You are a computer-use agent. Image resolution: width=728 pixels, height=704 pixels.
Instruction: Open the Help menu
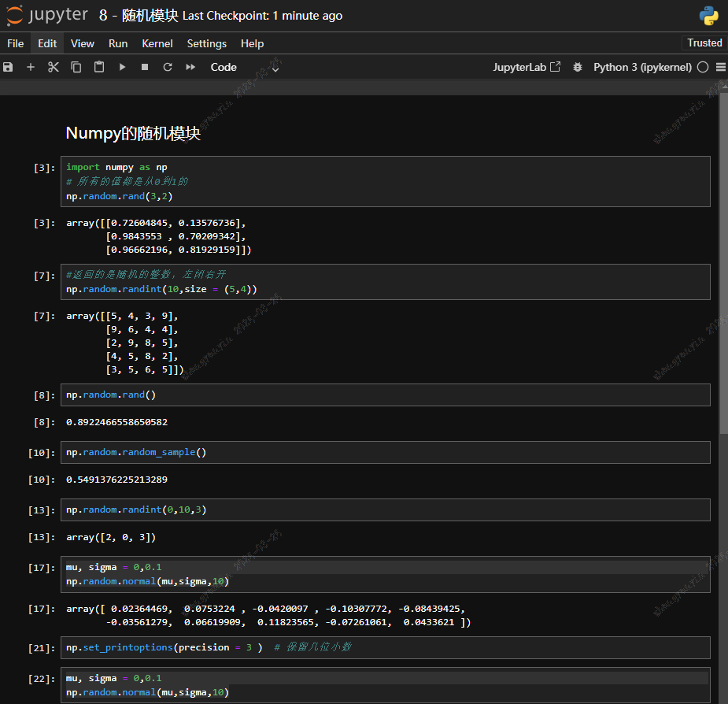pos(252,43)
